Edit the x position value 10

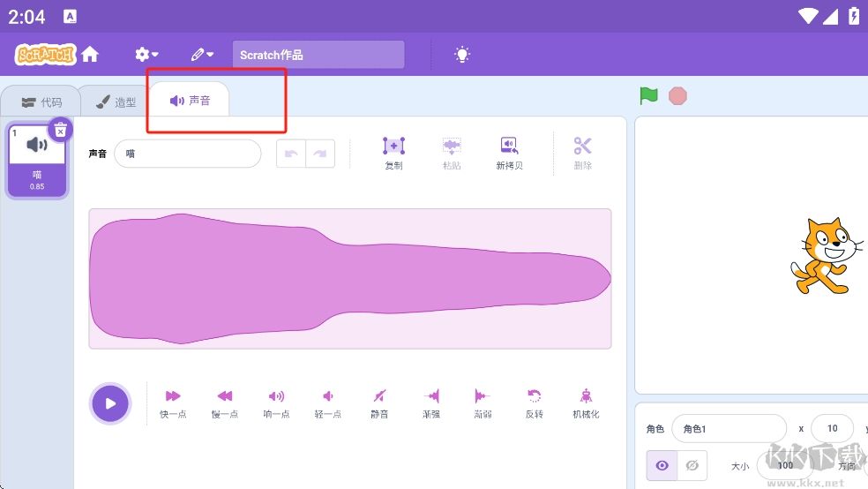click(x=832, y=429)
